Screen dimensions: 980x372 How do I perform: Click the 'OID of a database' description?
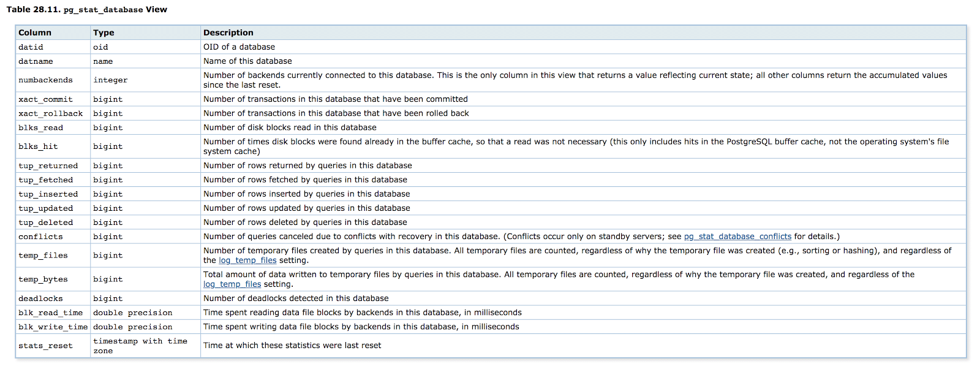click(239, 47)
